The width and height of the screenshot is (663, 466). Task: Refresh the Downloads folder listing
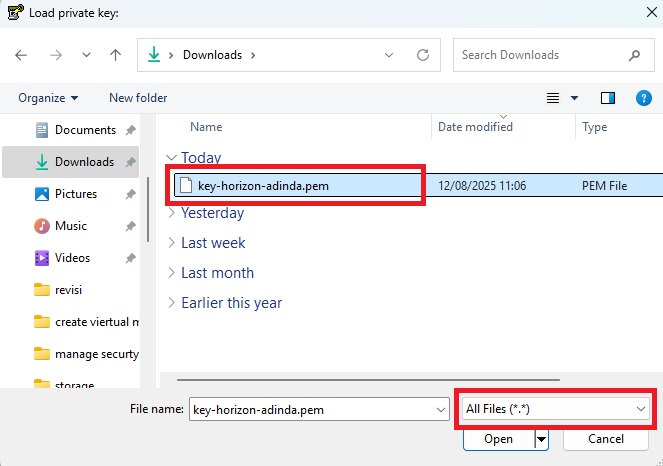coord(423,55)
